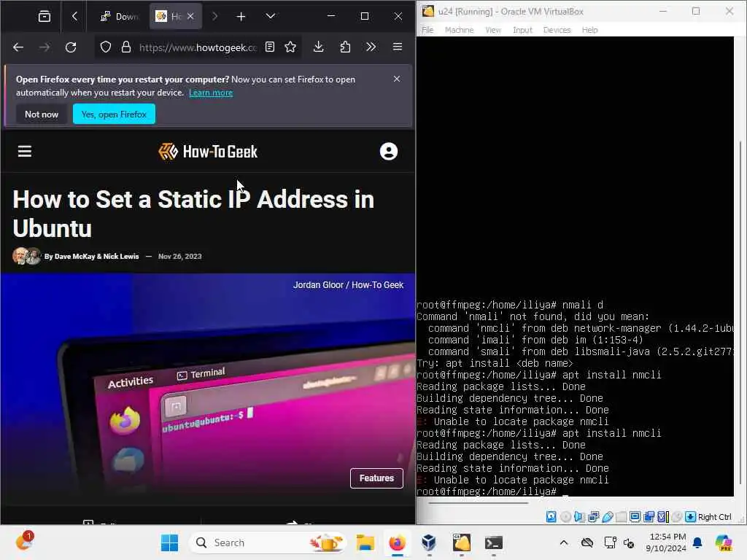Click the VirtualBox shared folders icon

[x=621, y=517]
